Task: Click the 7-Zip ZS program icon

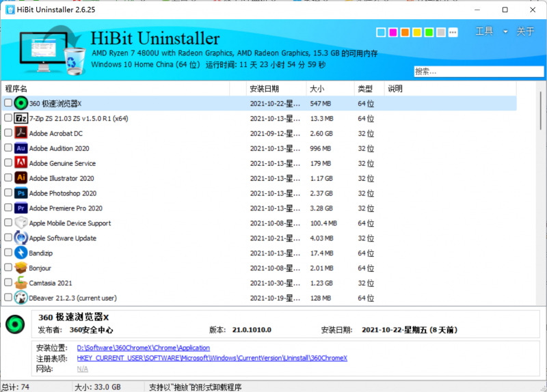Action: click(21, 118)
